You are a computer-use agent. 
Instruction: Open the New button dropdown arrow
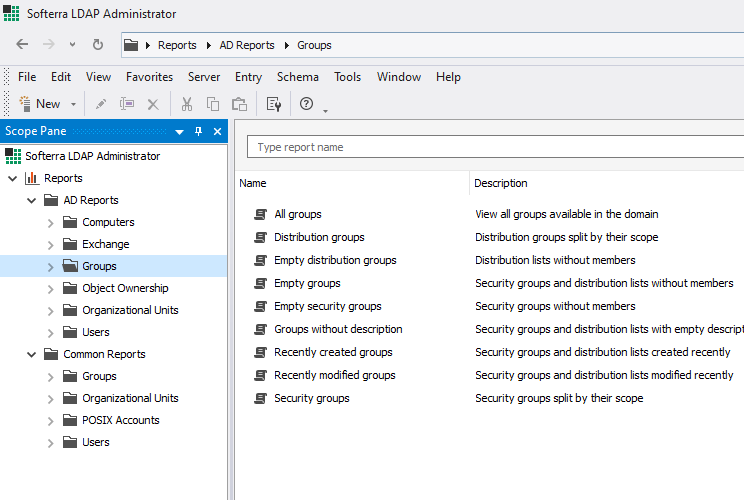[x=73, y=104]
